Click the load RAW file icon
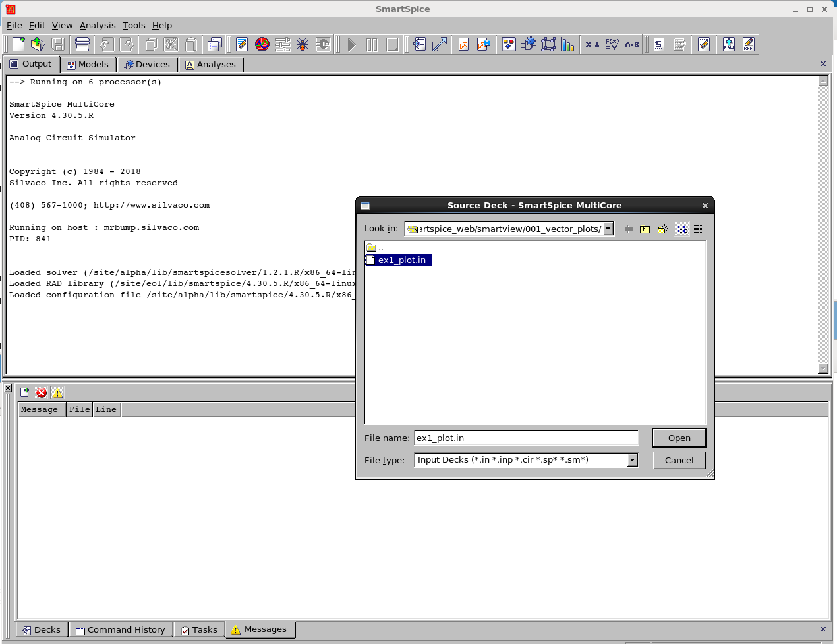837x644 pixels. (729, 44)
